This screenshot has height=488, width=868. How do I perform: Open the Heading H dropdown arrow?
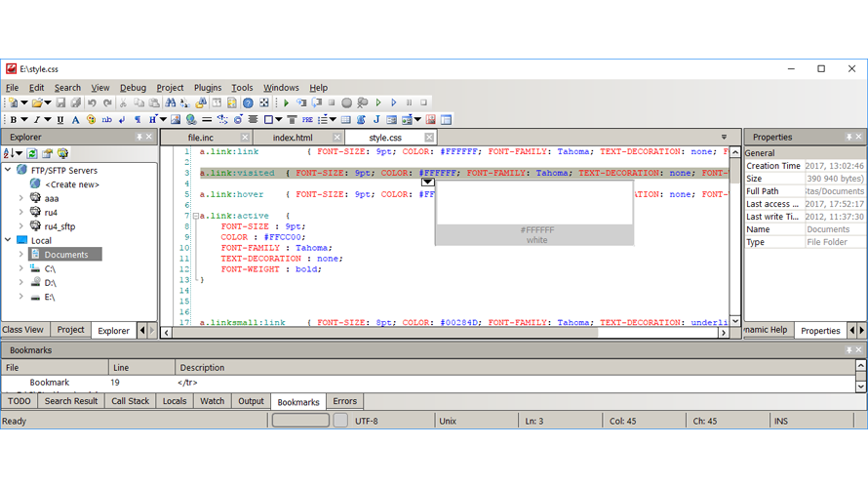click(163, 120)
